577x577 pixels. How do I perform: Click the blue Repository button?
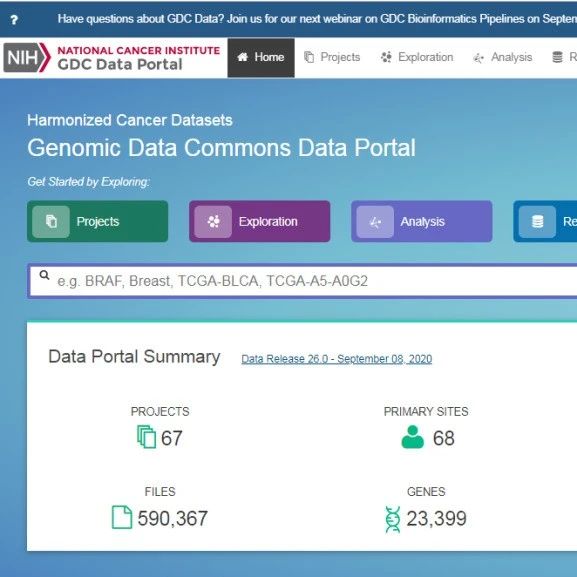click(545, 221)
